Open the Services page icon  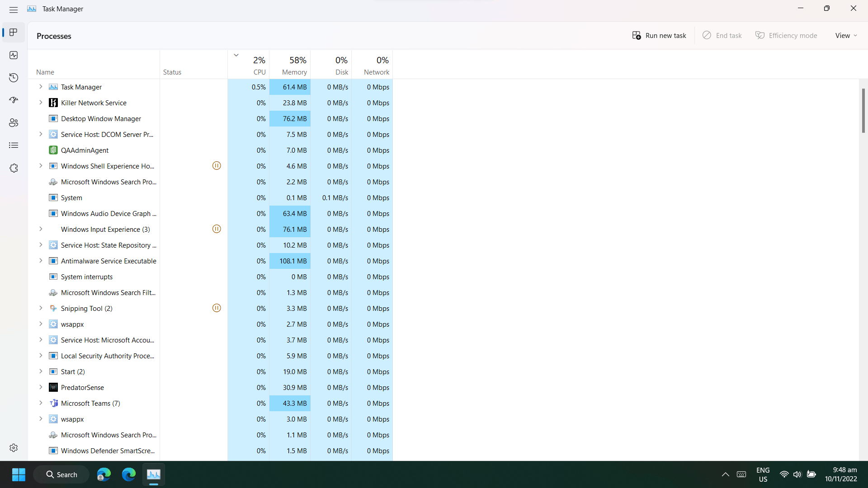(x=14, y=168)
